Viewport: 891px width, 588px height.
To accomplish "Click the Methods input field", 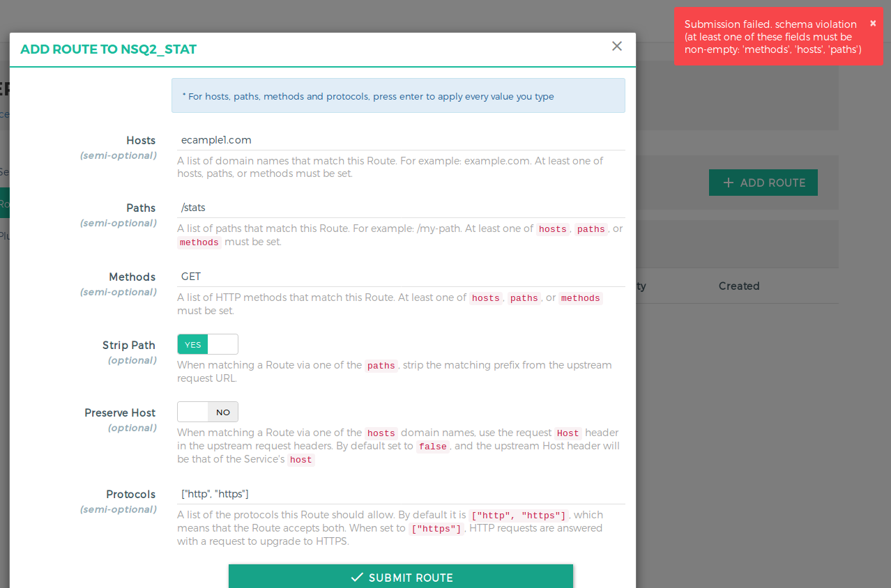I will coord(401,276).
